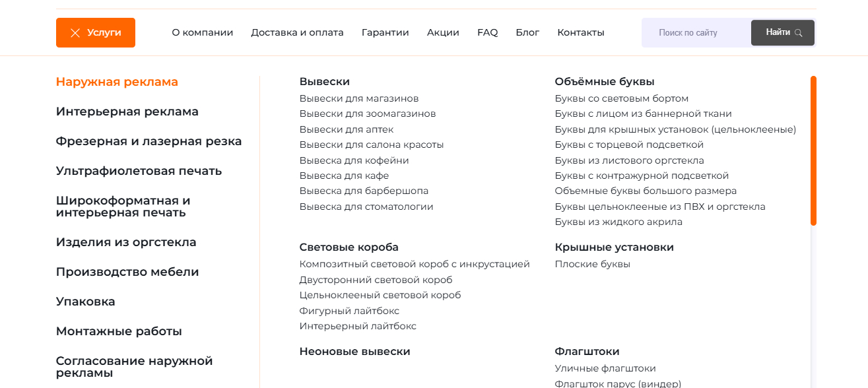This screenshot has height=388, width=868.
Task: Choose Фрезерная и лазерная резка category
Action: (149, 141)
